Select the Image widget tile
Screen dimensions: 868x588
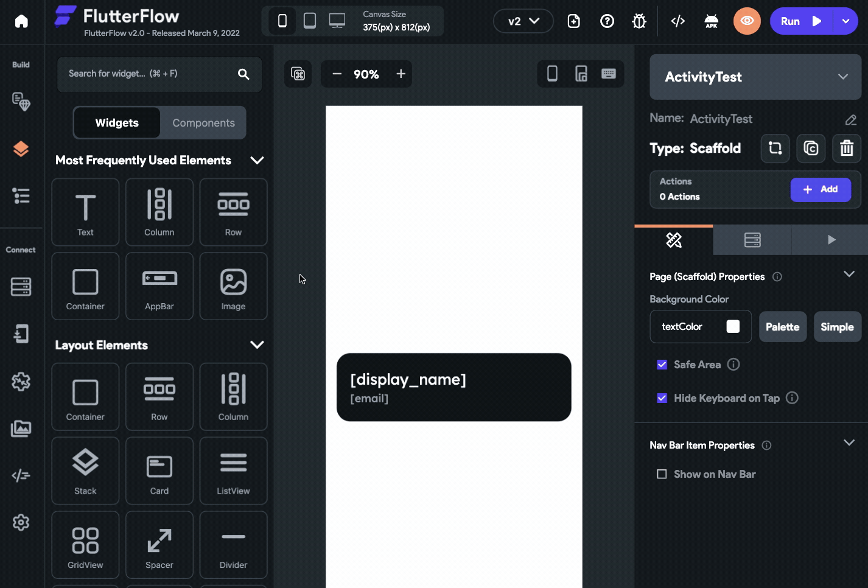(233, 286)
